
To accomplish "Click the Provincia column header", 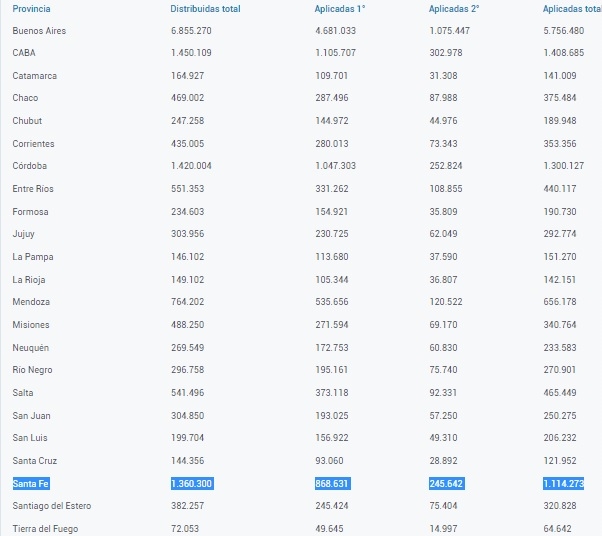I will (x=32, y=9).
